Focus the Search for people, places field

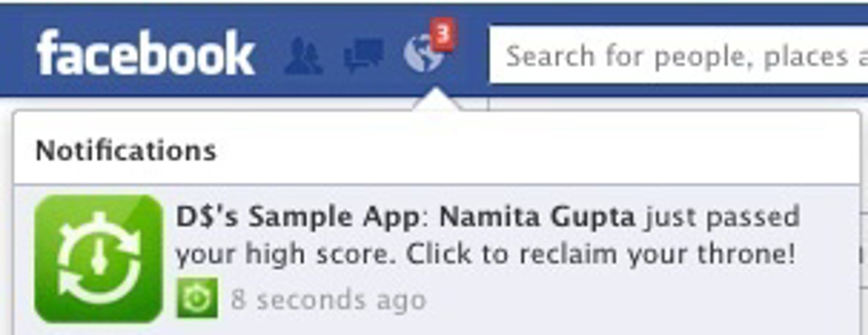(679, 55)
